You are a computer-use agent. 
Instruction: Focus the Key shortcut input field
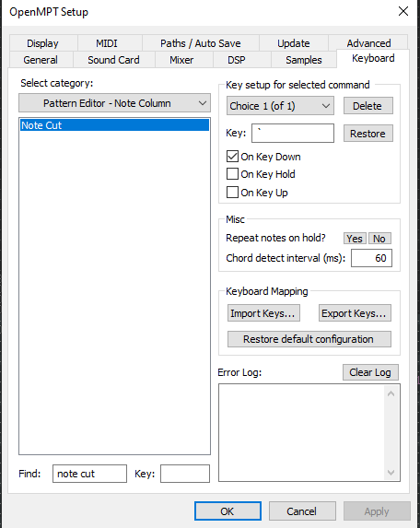pos(293,133)
